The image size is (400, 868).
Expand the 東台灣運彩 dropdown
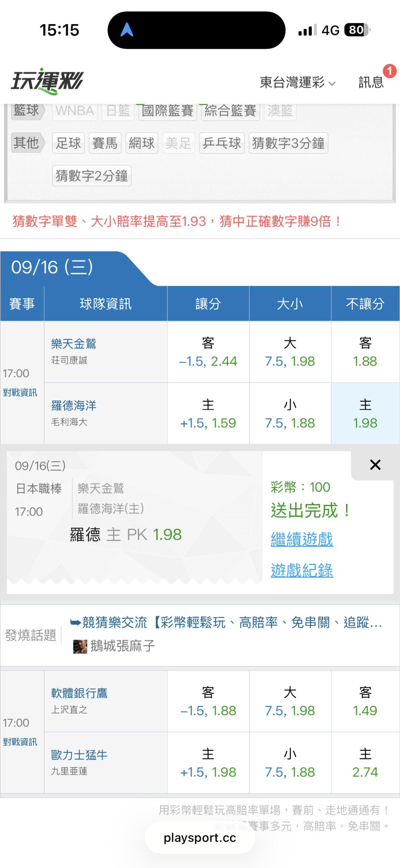coord(298,82)
